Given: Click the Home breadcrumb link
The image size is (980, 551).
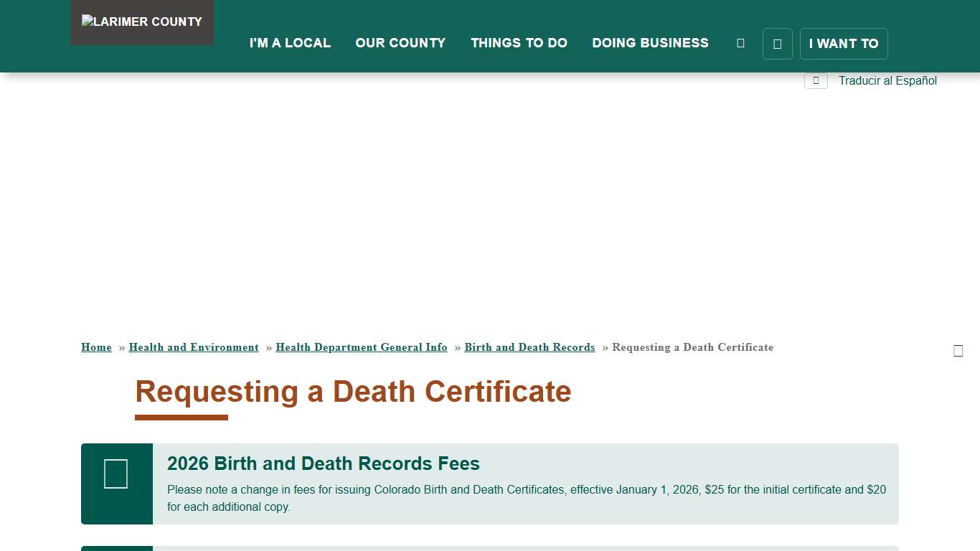Looking at the screenshot, I should coord(96,347).
